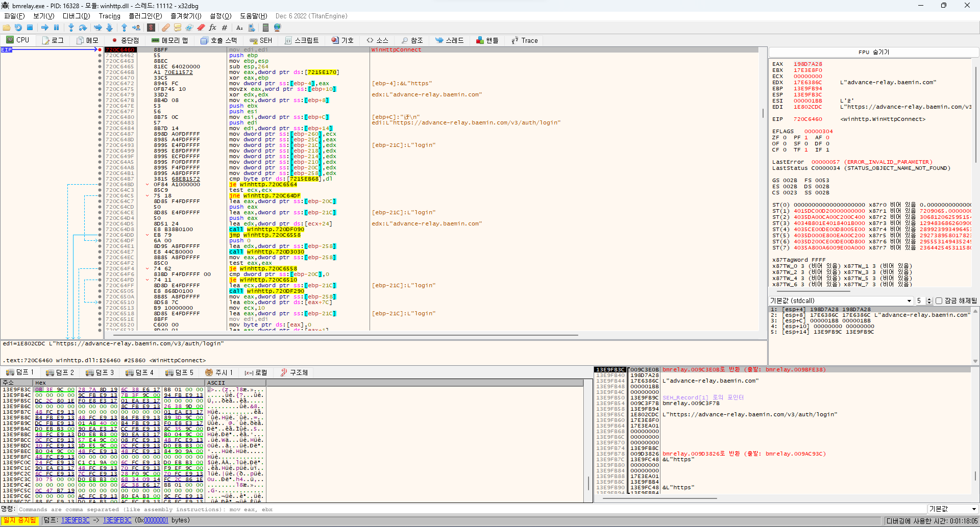Screen dimensions: 980x527
Task: Click the Open file folder icon
Action: pyautogui.click(x=7, y=28)
